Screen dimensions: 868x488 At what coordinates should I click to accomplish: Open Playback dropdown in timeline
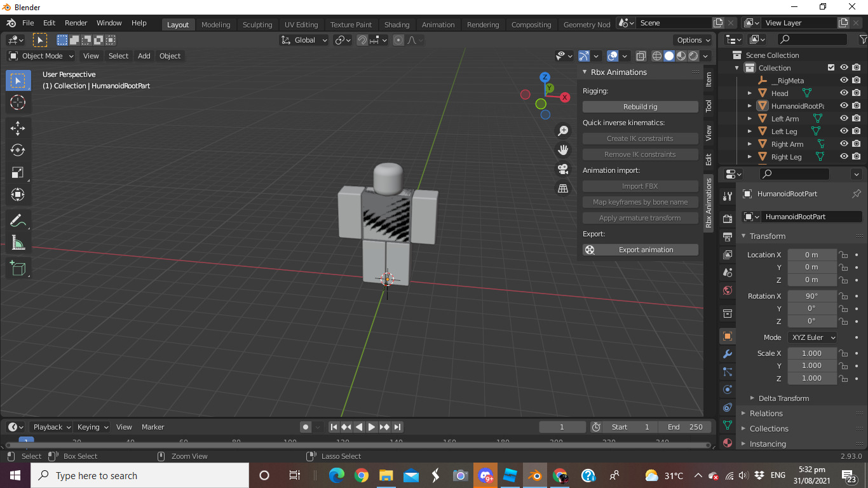51,427
